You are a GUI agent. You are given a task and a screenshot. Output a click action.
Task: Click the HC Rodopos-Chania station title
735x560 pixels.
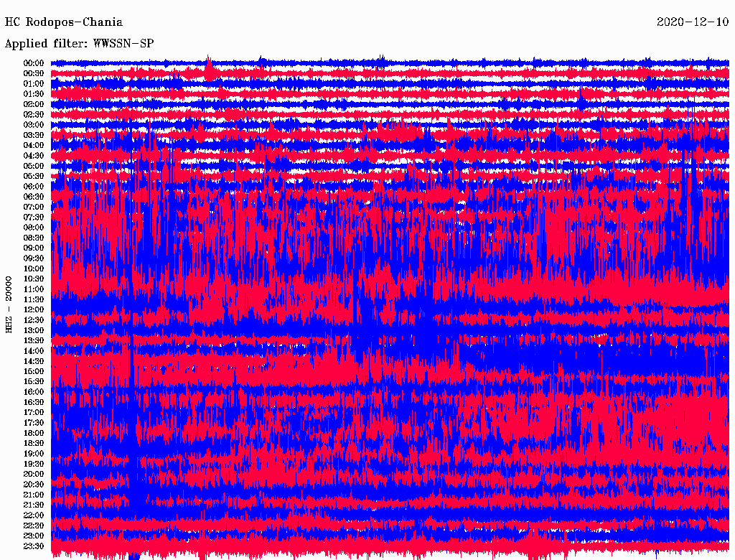(64, 22)
